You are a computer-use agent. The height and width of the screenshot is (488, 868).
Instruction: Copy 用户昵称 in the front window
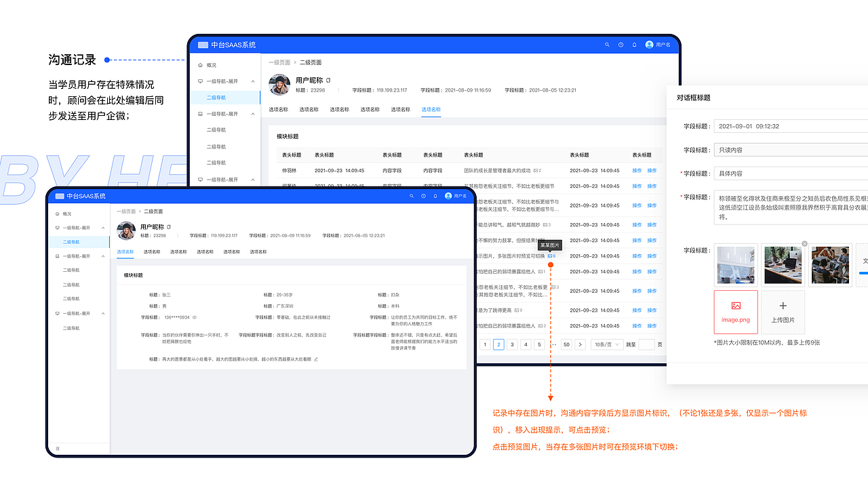coord(169,226)
